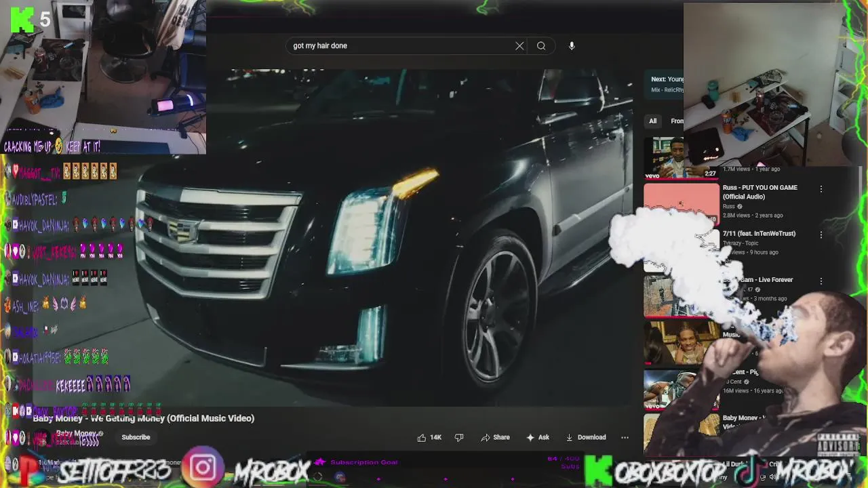The height and width of the screenshot is (488, 868).
Task: Open more actions menu beside Download
Action: click(625, 437)
